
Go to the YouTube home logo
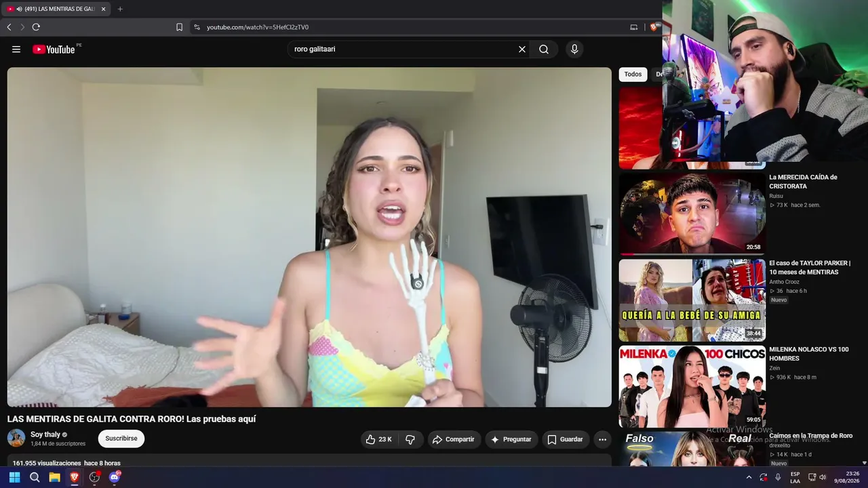coord(54,49)
